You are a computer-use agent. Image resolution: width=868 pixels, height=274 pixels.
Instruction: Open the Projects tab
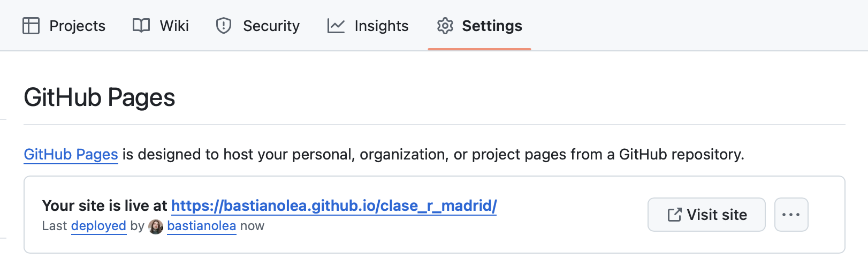pyautogui.click(x=64, y=26)
